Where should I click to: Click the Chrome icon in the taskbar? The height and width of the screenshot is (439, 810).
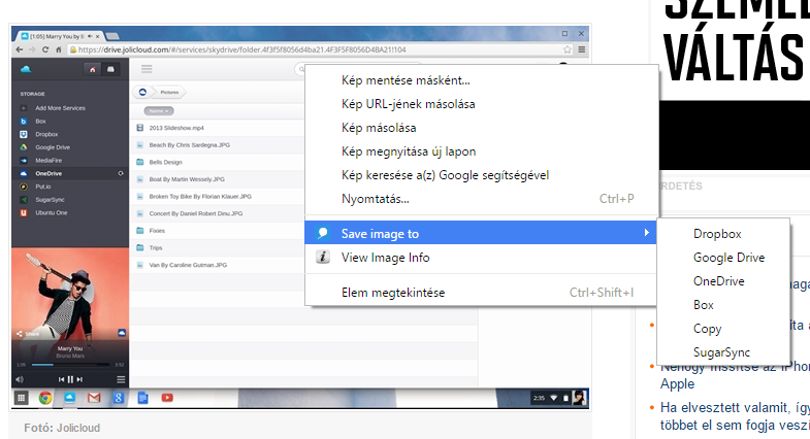tap(45, 398)
